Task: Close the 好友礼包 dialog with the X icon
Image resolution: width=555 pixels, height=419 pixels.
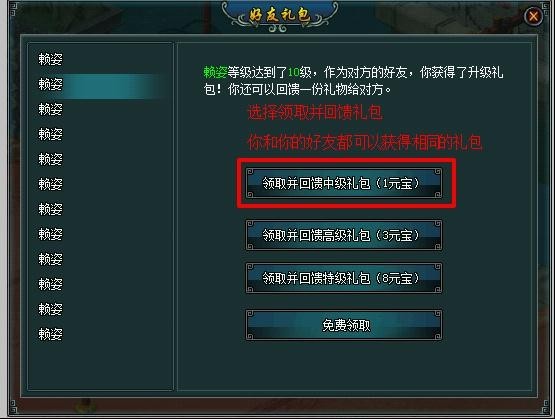Action: [533, 16]
